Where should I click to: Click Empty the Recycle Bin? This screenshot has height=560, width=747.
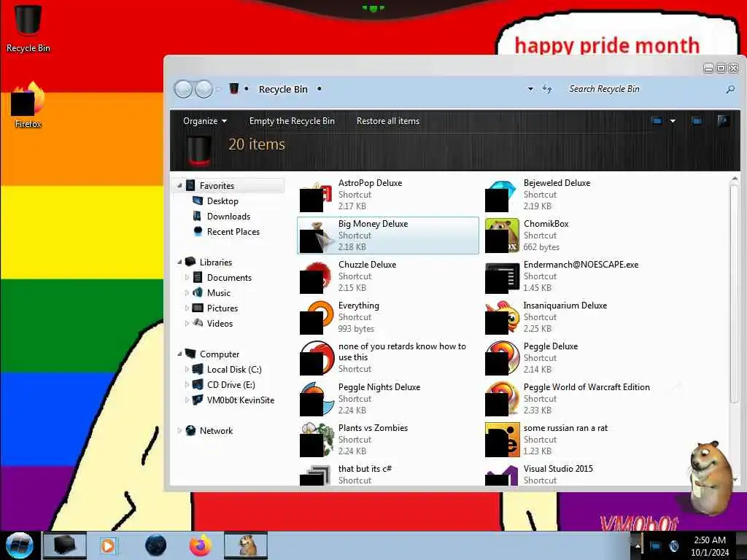pos(292,121)
